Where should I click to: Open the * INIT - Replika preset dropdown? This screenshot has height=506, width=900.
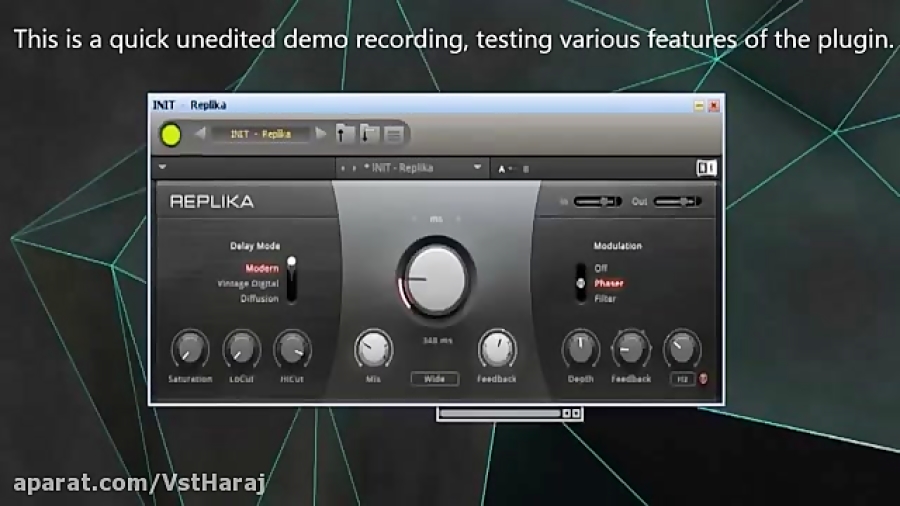point(477,167)
